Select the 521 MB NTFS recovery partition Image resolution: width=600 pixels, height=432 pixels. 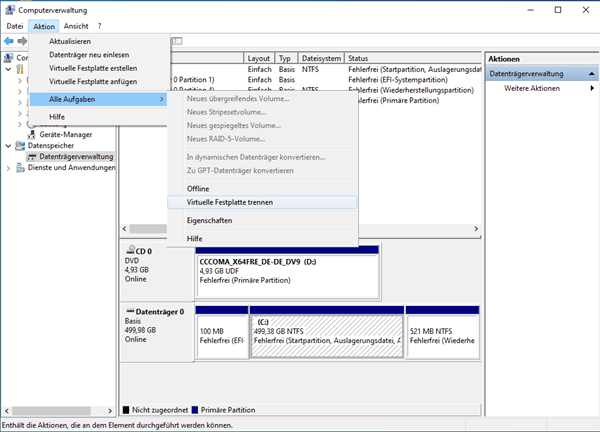(x=439, y=333)
